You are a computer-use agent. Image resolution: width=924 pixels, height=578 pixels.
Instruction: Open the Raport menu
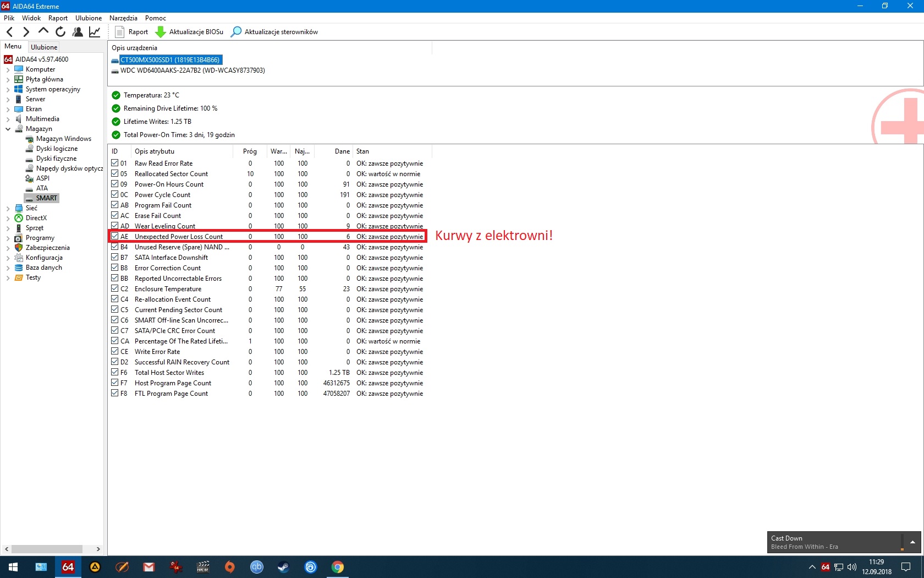[x=58, y=18]
